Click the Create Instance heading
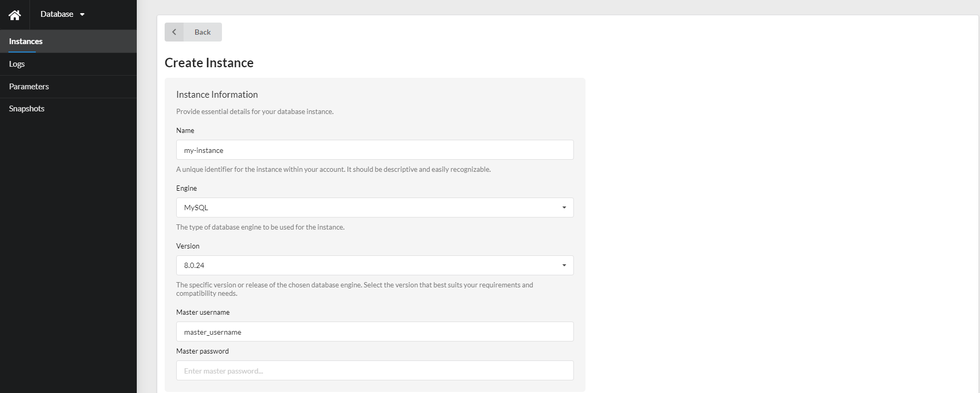This screenshot has width=980, height=393. tap(209, 63)
